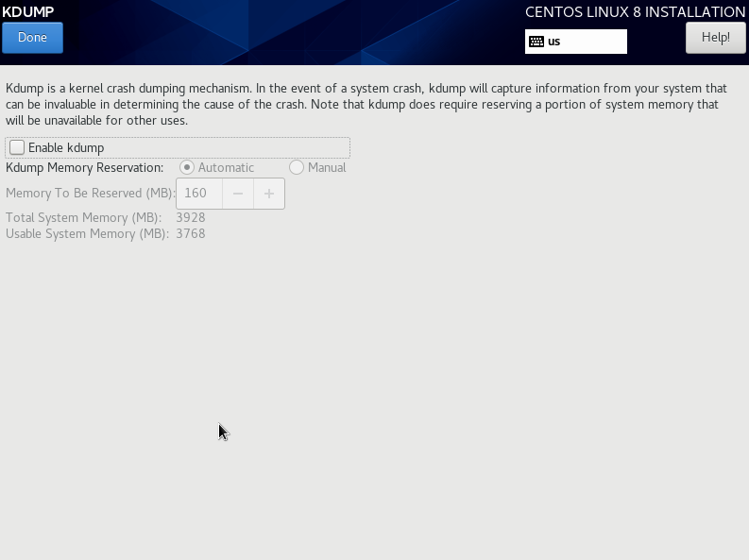Click the Memory To Be Reserved label

[90, 194]
